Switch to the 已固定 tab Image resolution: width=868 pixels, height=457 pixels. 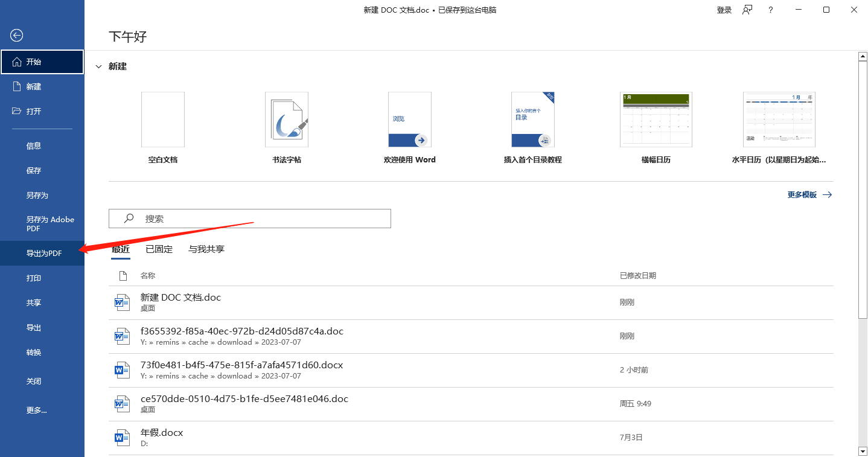pos(159,249)
